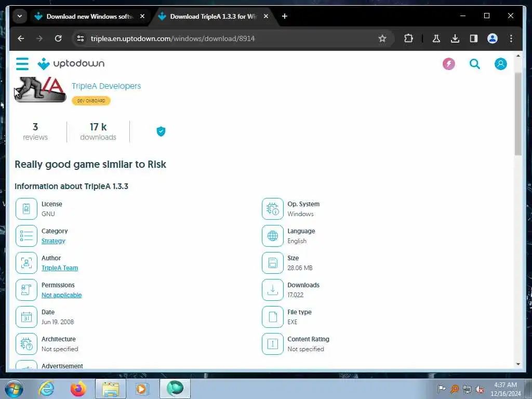Toggle the browser side panel
532x399 pixels.
tap(474, 38)
